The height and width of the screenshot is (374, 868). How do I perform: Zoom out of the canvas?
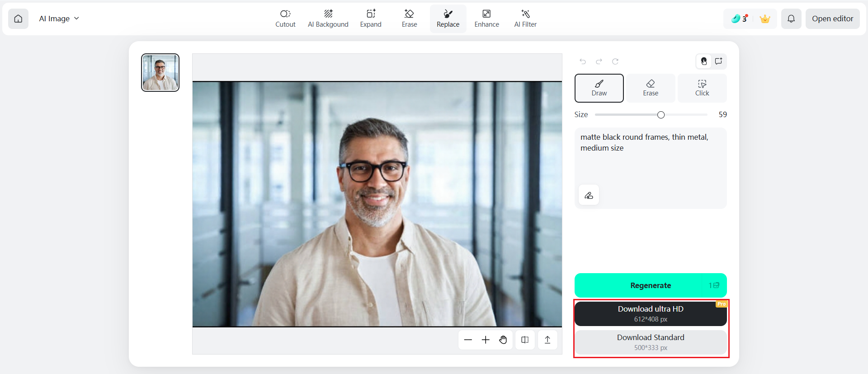[468, 340]
